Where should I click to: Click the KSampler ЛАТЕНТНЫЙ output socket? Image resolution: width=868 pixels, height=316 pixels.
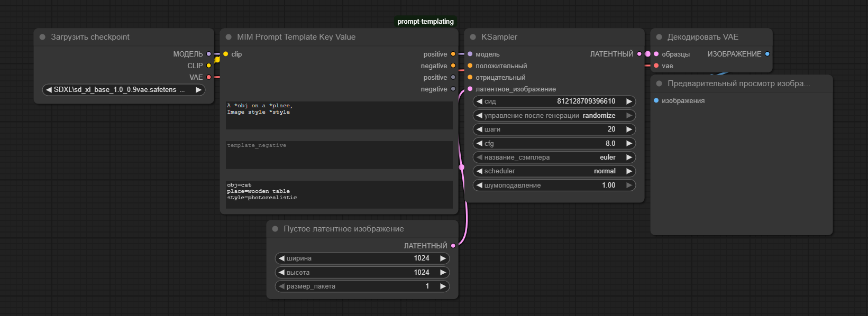coord(639,54)
